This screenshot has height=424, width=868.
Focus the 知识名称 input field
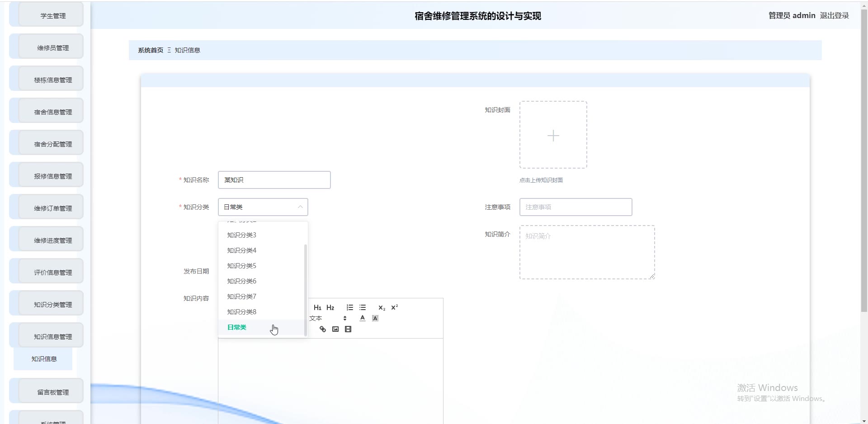tap(274, 180)
